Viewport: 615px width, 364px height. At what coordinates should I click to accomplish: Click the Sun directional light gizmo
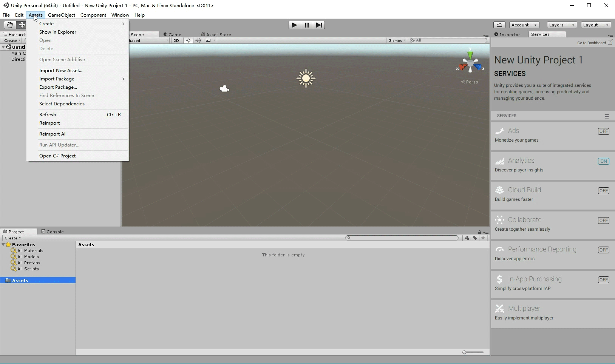306,78
